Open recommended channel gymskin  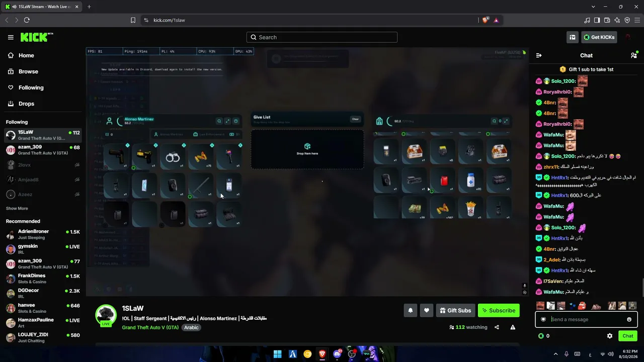[x=43, y=249]
